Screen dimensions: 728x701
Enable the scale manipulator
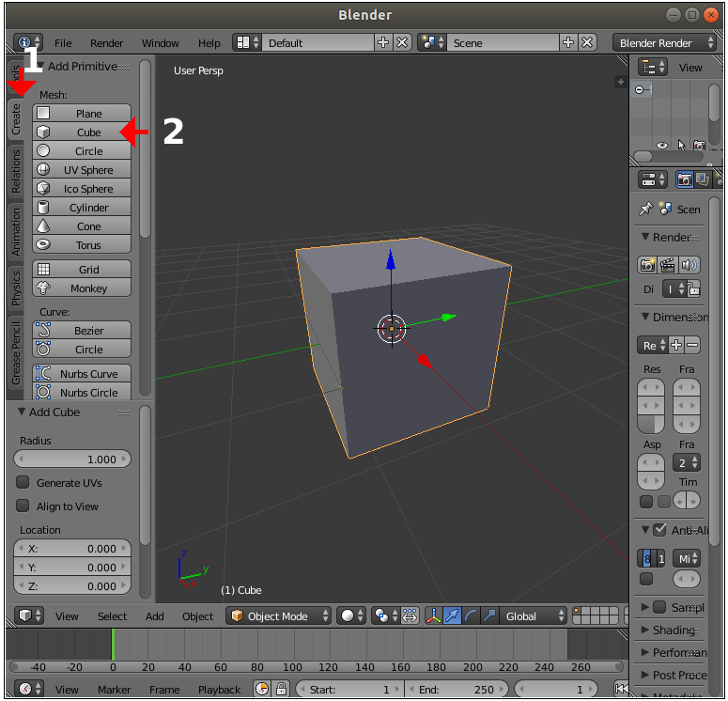tap(489, 616)
